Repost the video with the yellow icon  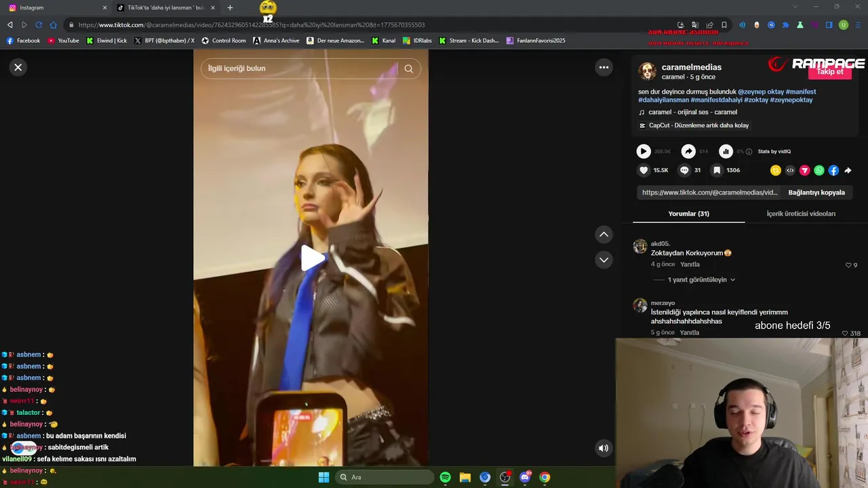pyautogui.click(x=776, y=171)
